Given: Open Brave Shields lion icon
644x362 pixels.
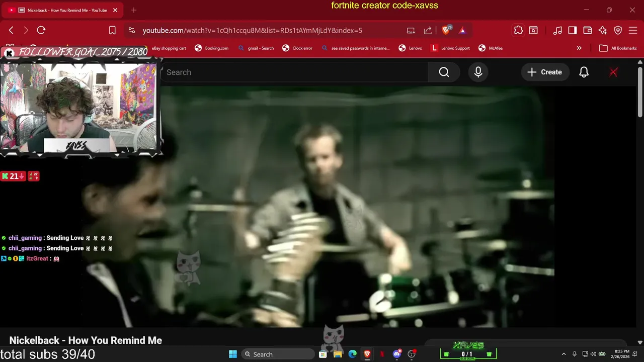Looking at the screenshot, I should pyautogui.click(x=446, y=30).
